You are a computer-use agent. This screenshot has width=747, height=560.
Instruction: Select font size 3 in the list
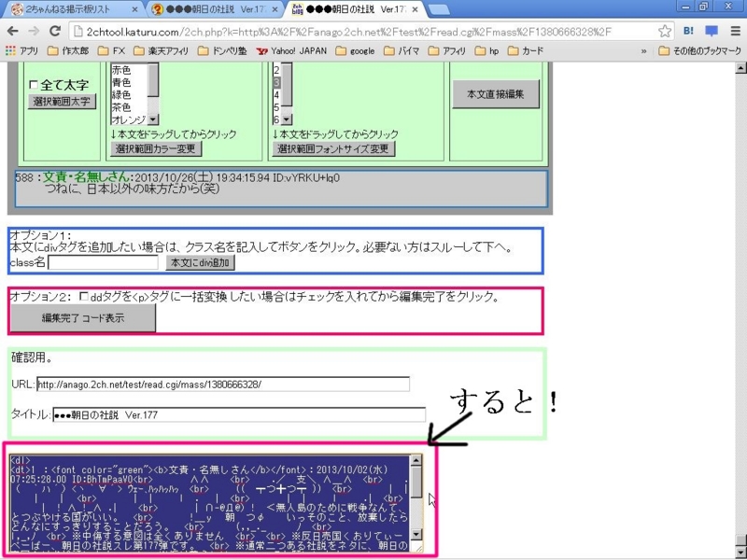[276, 82]
